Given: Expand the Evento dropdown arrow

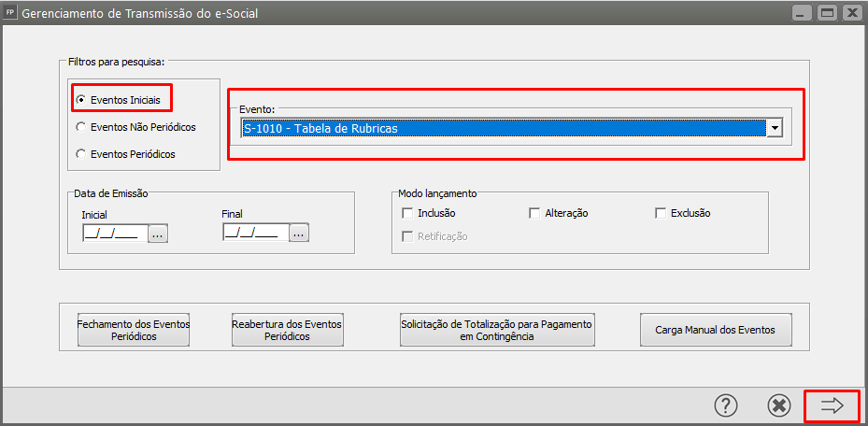Looking at the screenshot, I should coord(773,129).
